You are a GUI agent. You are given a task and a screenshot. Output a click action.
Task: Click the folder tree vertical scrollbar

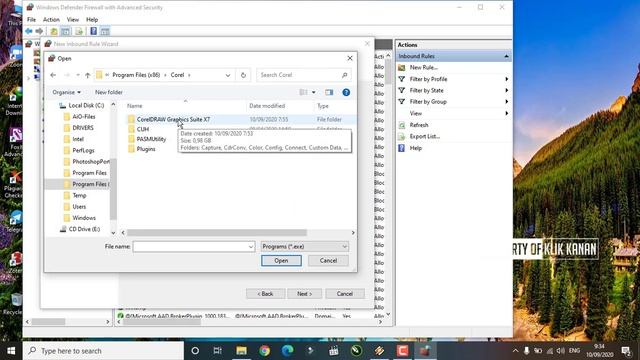[113, 190]
